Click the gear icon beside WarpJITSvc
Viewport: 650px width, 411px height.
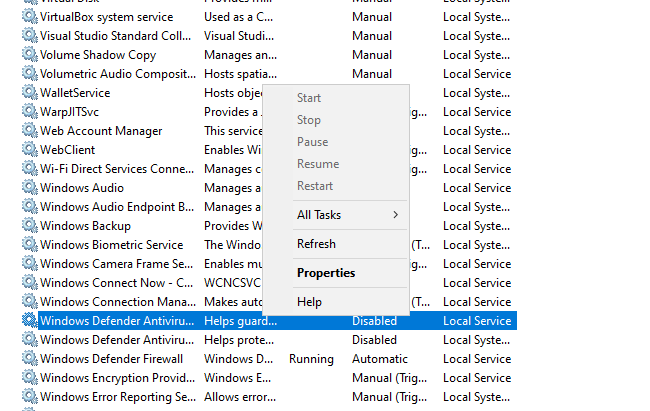[x=29, y=112]
